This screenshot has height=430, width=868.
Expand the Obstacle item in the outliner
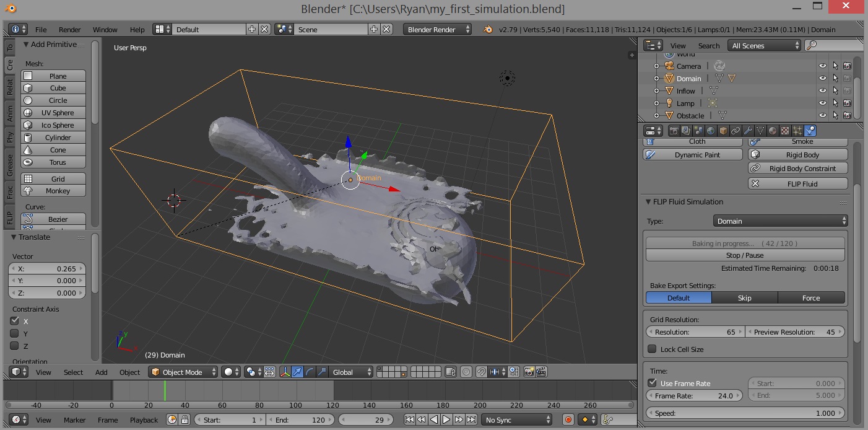pos(657,115)
